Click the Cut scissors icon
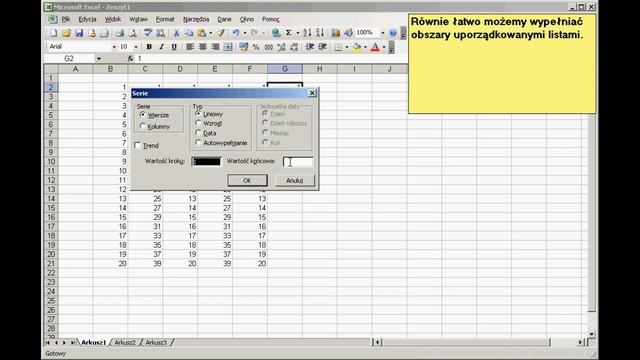640x360 pixels. coord(176,33)
